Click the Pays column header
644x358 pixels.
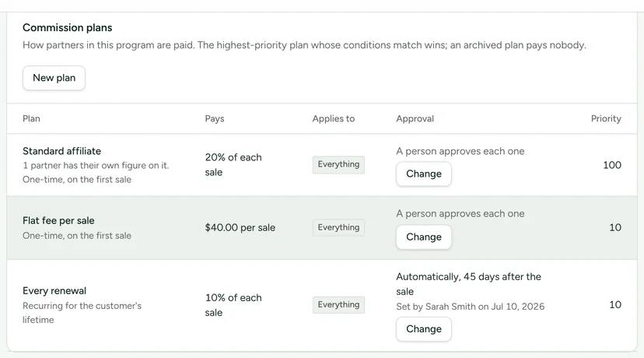pyautogui.click(x=215, y=119)
